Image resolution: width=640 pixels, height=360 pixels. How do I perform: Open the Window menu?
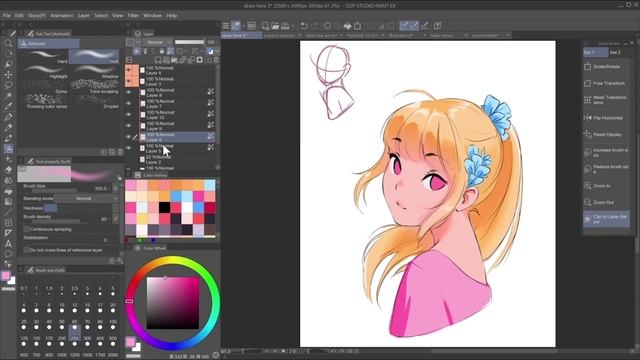click(152, 16)
